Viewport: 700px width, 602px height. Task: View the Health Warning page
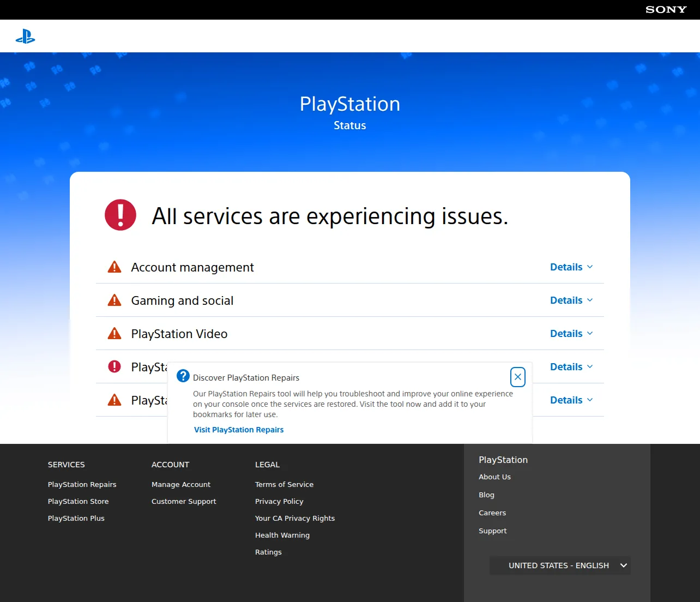(x=282, y=535)
